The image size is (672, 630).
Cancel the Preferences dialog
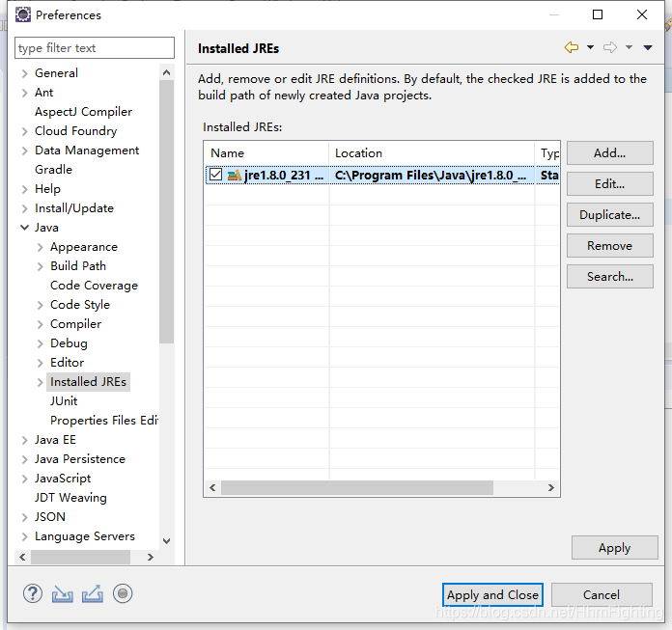coord(602,594)
